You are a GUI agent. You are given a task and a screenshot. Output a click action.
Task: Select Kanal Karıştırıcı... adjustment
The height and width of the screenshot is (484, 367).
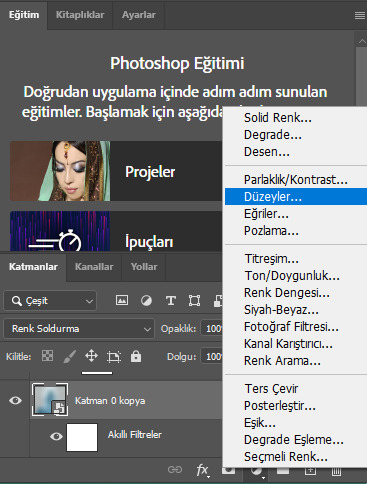(x=296, y=344)
